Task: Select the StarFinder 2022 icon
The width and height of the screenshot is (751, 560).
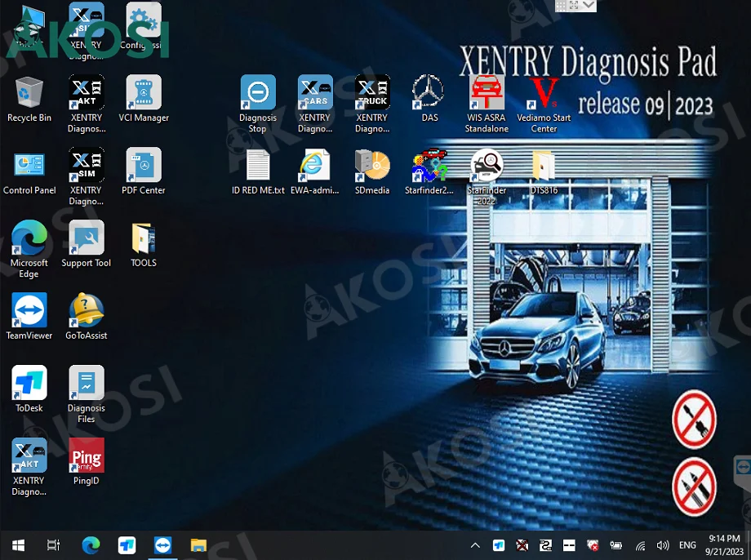Action: 487,166
